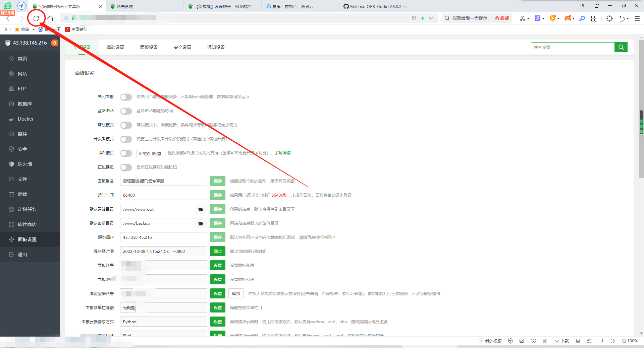Click the rocket speed-up icon in status bar
Image resolution: width=644 pixels, height=348 pixels.
[x=545, y=341]
